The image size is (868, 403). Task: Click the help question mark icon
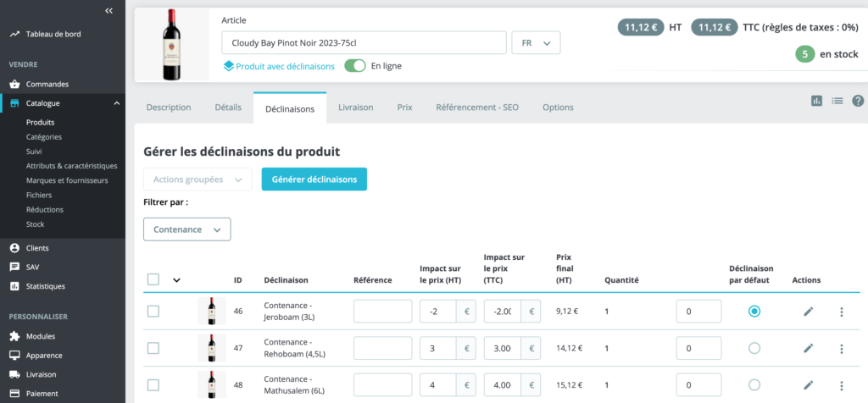click(857, 101)
